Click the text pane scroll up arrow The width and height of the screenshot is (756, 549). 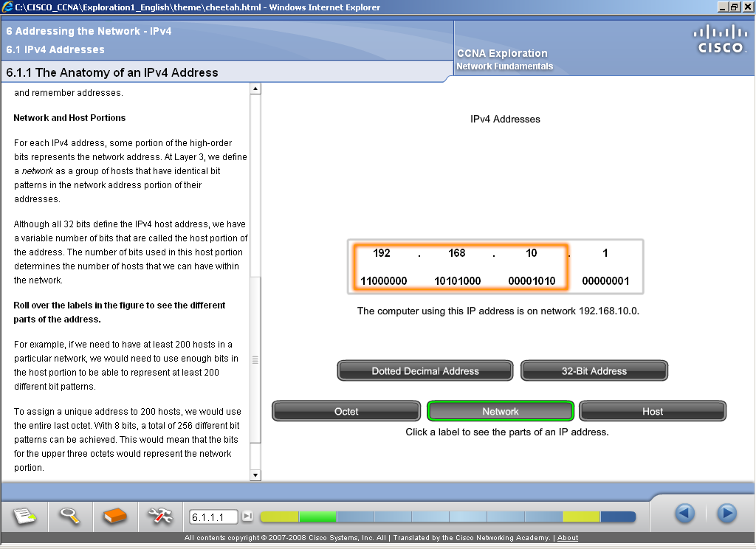click(255, 89)
